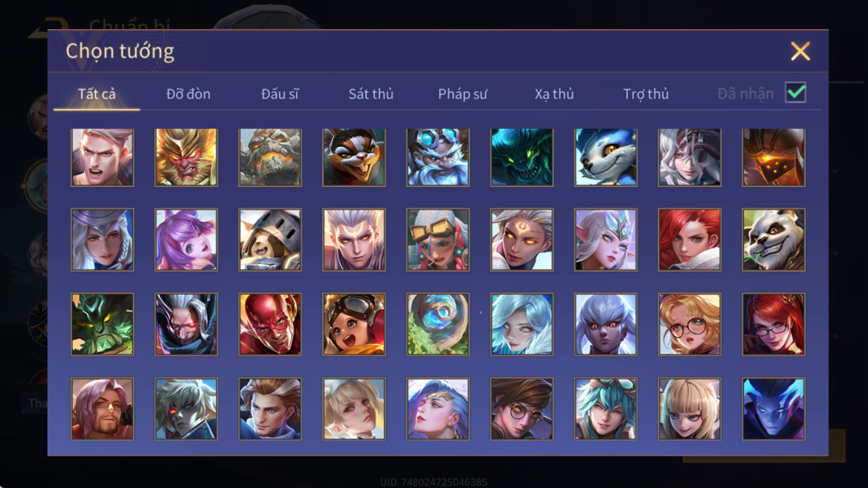
Task: Close the Chọn tướng dialog
Action: pos(800,51)
